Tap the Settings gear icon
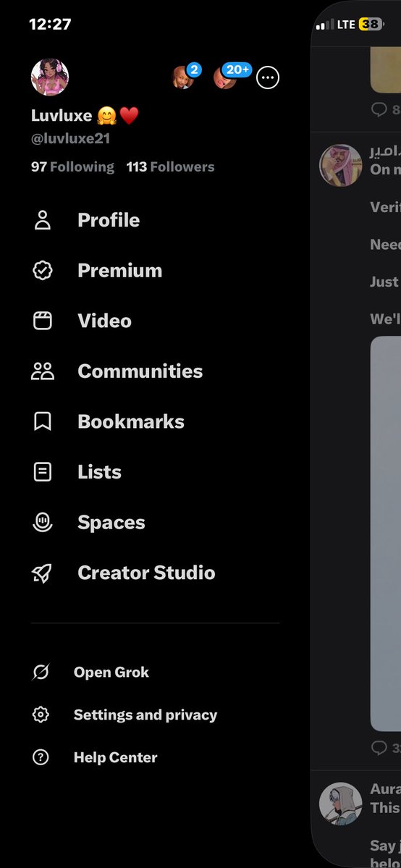The height and width of the screenshot is (868, 401). (x=41, y=715)
